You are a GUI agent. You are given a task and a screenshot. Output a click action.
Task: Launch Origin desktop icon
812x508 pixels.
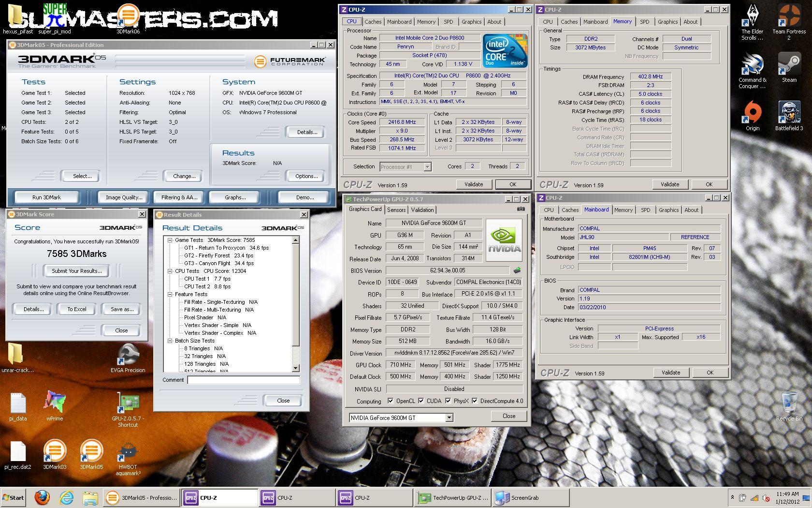point(753,116)
